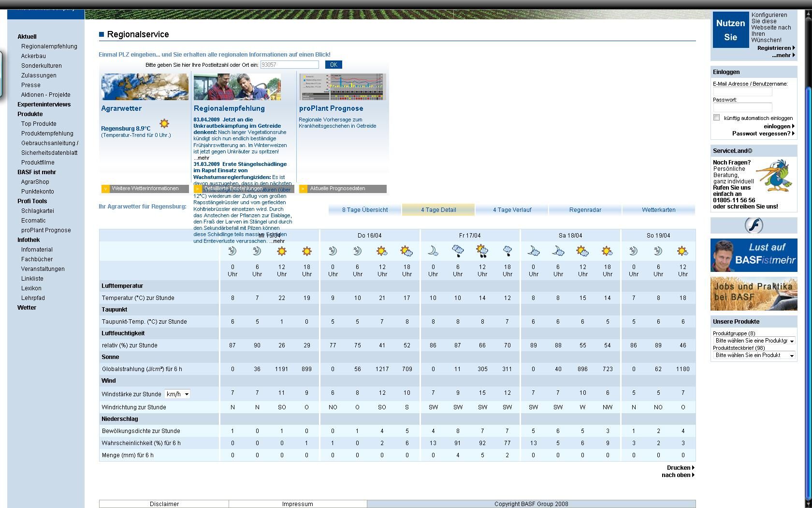This screenshot has height=508, width=812.
Task: Click the proPlant Prognose chart image
Action: tap(342, 87)
